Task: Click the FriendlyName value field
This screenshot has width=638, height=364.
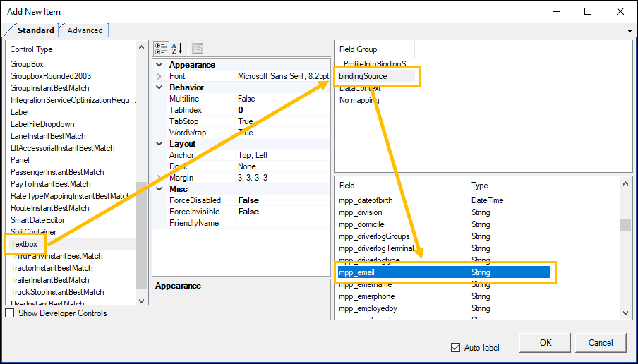Action: point(282,223)
